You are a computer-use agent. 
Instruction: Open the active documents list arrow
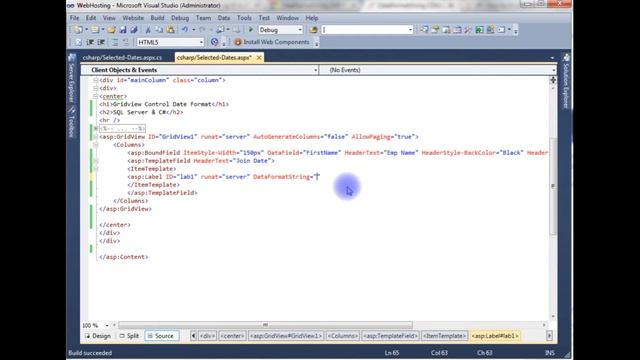click(552, 58)
